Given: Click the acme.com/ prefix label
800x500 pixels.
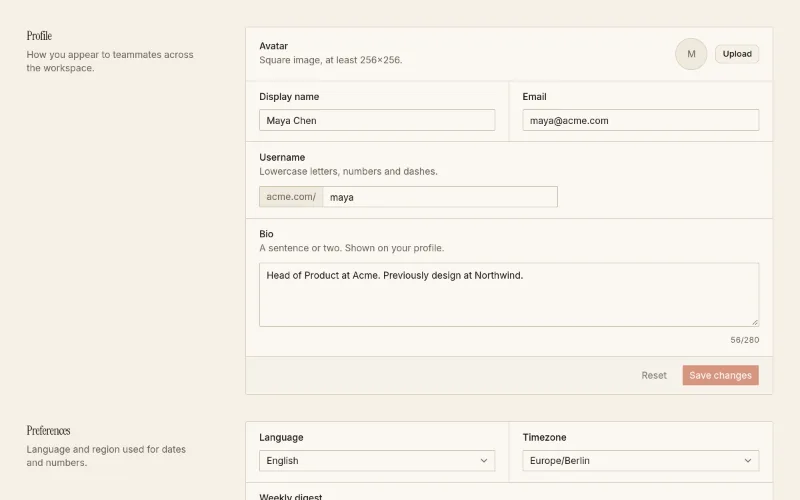Looking at the screenshot, I should [291, 197].
